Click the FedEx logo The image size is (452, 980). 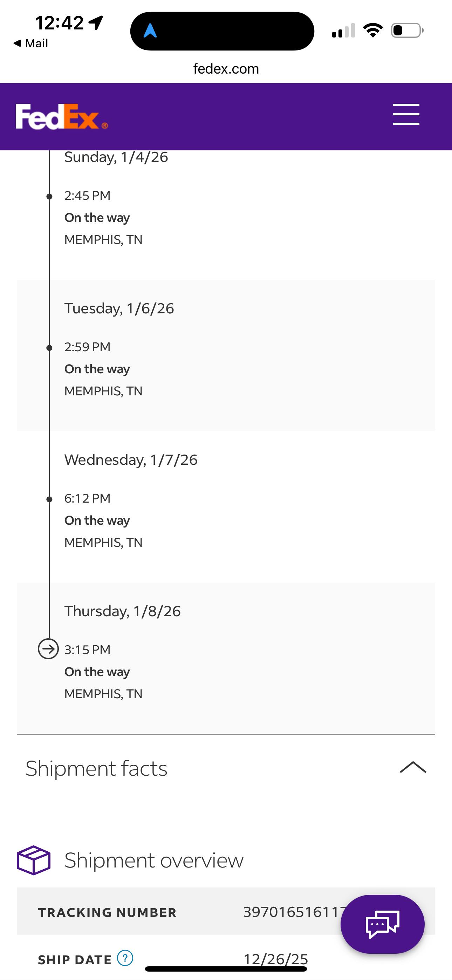point(61,117)
